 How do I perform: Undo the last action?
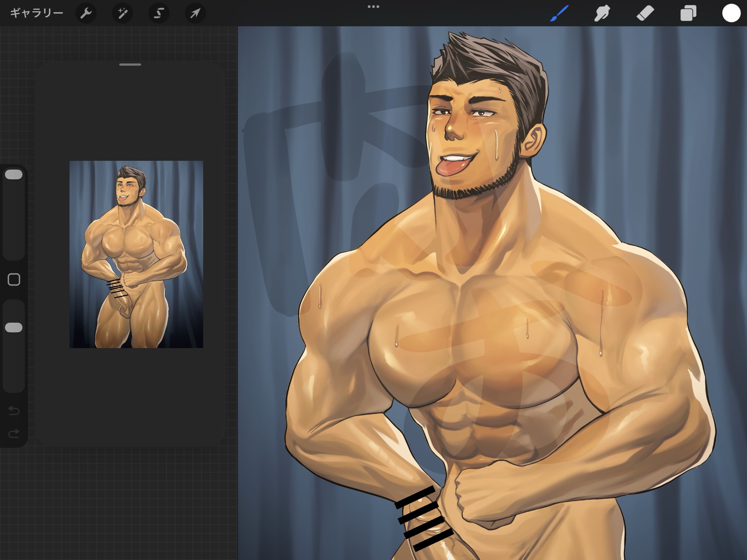(x=14, y=411)
